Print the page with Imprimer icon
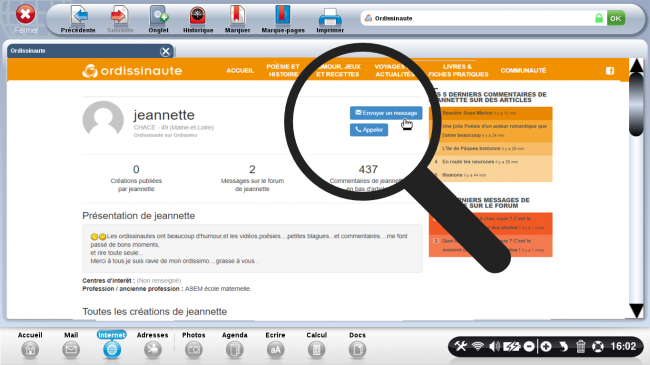The height and width of the screenshot is (365, 650). pos(330,17)
